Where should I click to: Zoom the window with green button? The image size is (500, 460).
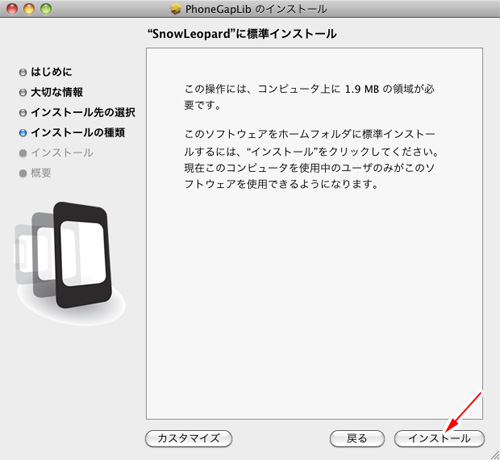(x=46, y=9)
